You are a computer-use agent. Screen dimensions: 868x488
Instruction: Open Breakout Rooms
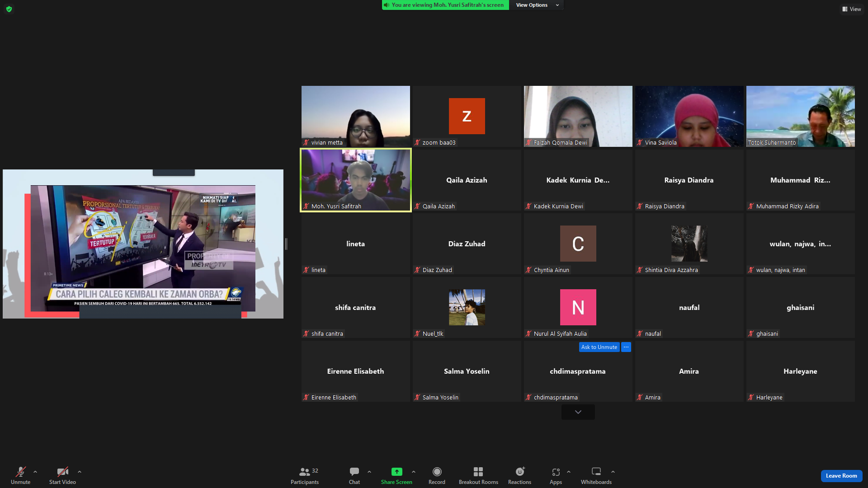tap(478, 475)
